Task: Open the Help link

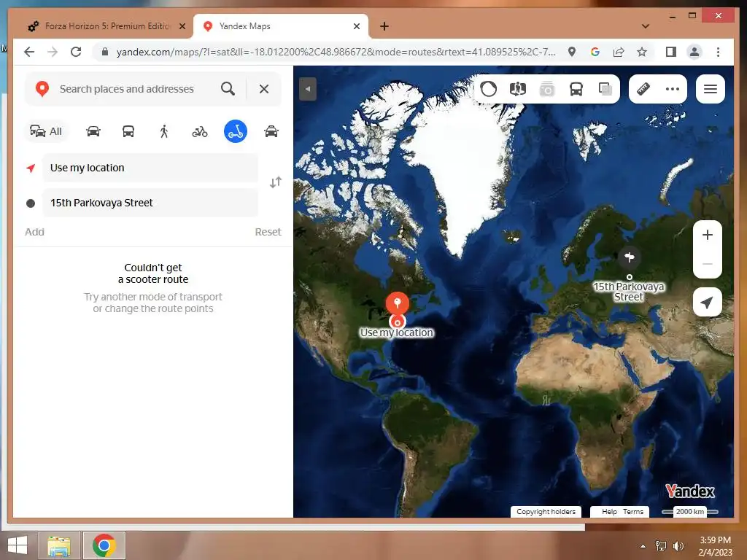Action: (x=609, y=511)
